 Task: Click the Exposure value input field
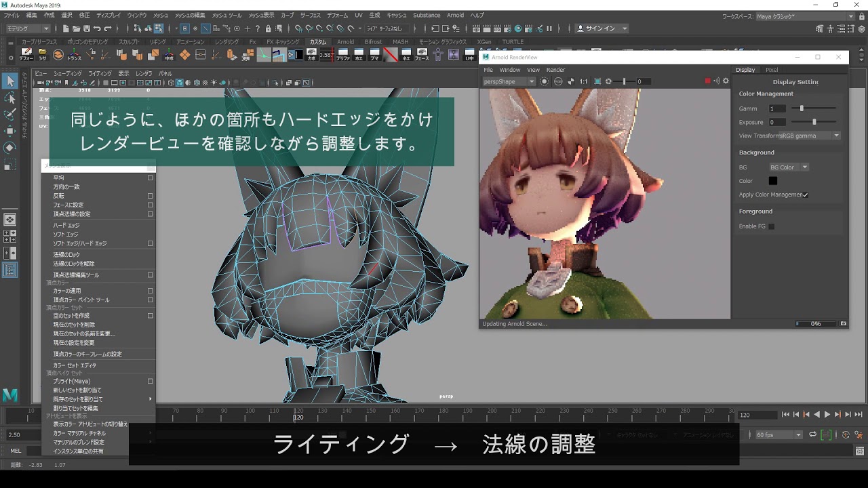[777, 122]
